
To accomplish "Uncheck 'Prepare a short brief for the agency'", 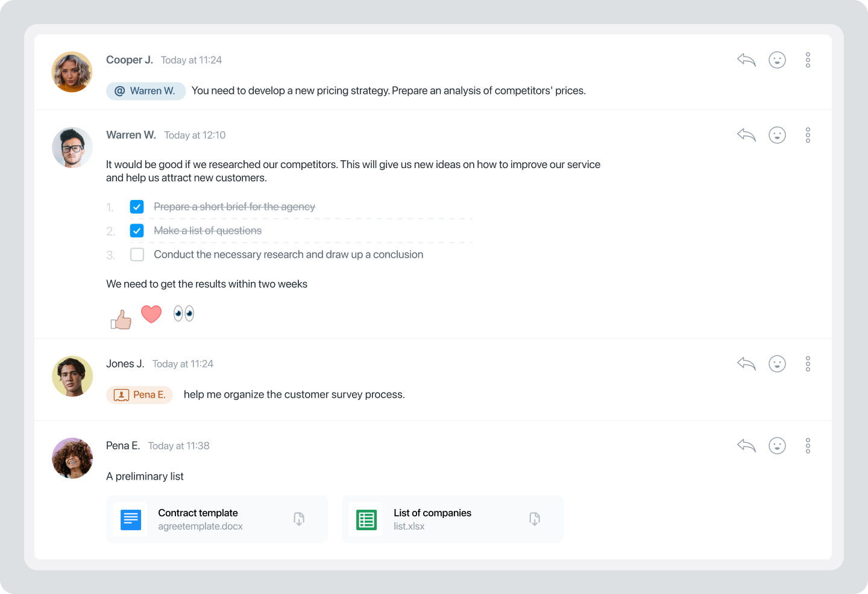I will point(137,207).
